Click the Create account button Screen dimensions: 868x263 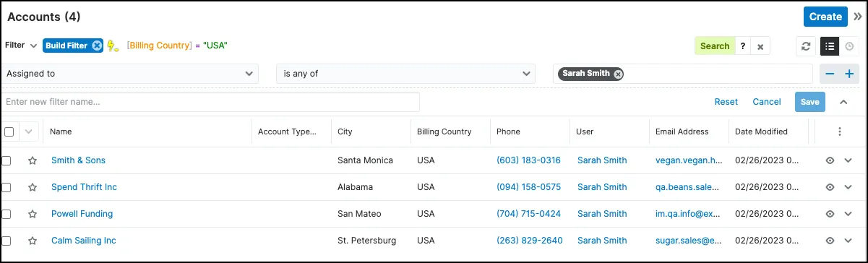click(825, 17)
